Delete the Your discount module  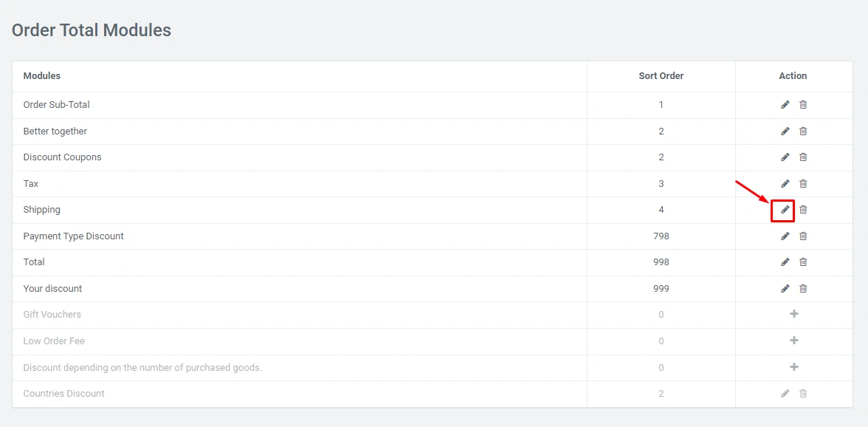pos(803,289)
